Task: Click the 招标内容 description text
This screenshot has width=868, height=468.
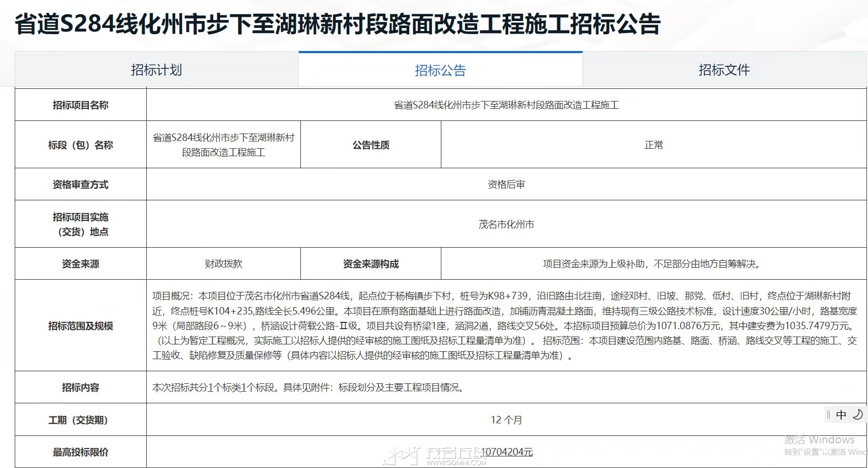Action: click(x=309, y=388)
